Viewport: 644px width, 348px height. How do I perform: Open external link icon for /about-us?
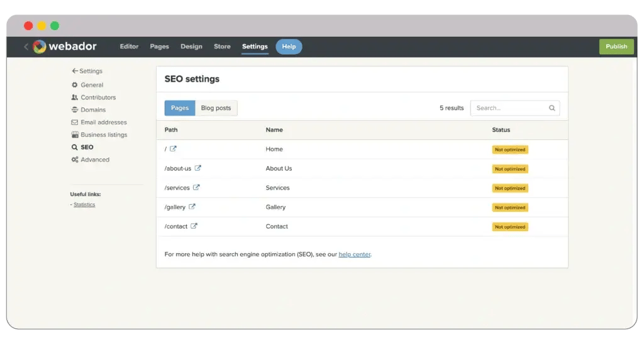coord(198,168)
